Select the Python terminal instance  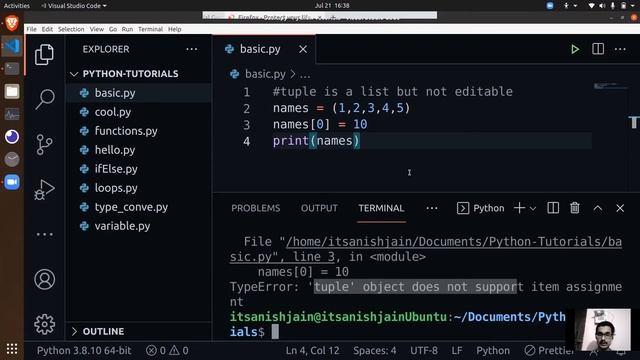[480, 208]
